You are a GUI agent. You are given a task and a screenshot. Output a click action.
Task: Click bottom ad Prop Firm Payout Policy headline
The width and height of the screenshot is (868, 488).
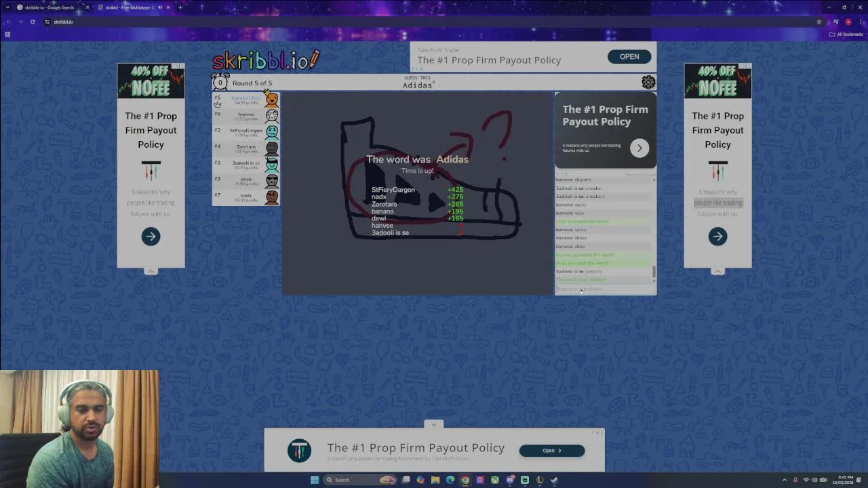pos(416,447)
